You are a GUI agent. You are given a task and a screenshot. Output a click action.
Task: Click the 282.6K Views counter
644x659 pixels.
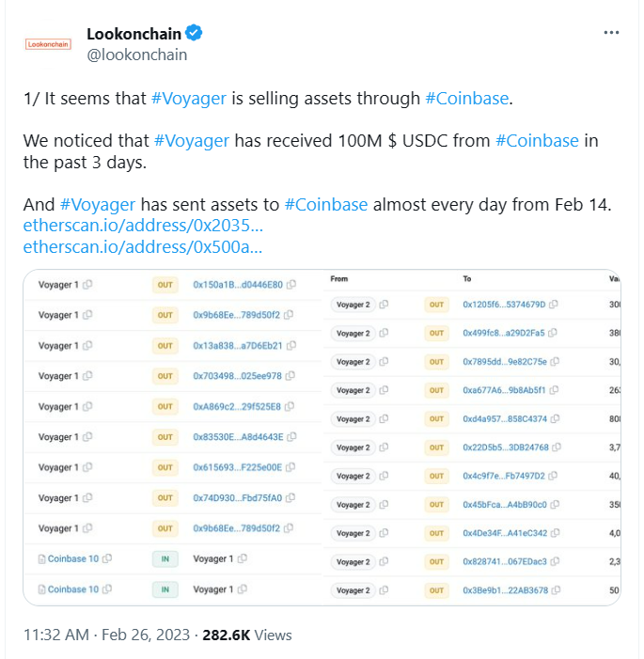click(x=246, y=635)
